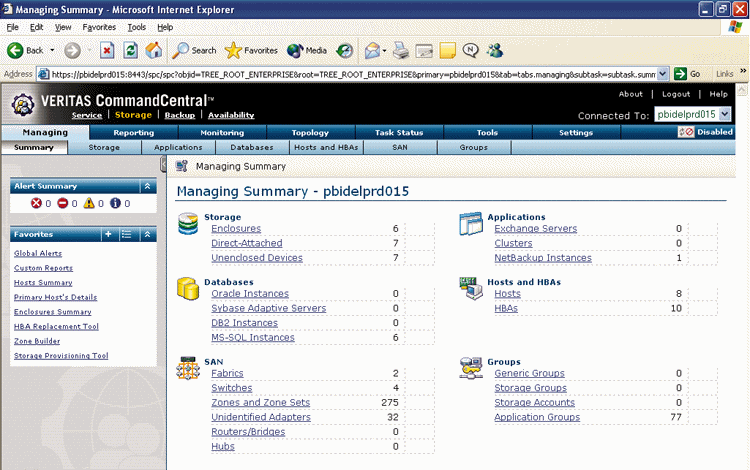Viewport: 750px width, 470px height.
Task: Open the Media toolbar icon
Action: pos(295,50)
